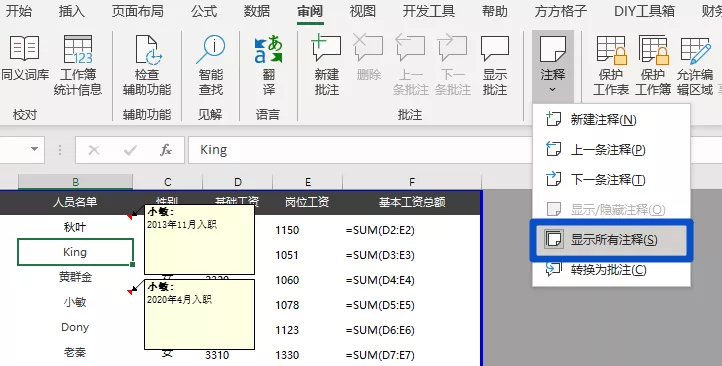This screenshot has width=722, height=366.
Task: Open the 帮助 (Help) tab
Action: click(495, 11)
